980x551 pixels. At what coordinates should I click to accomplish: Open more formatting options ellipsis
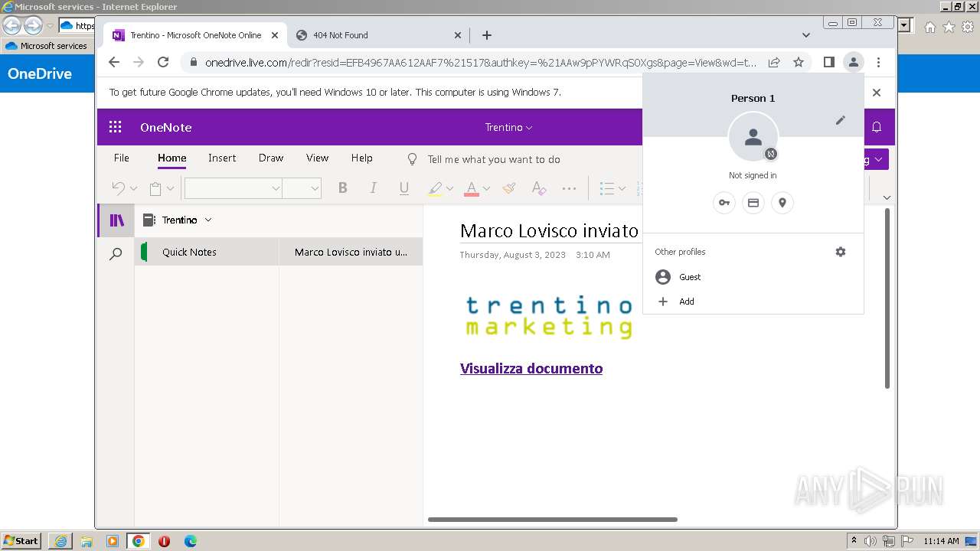[569, 188]
